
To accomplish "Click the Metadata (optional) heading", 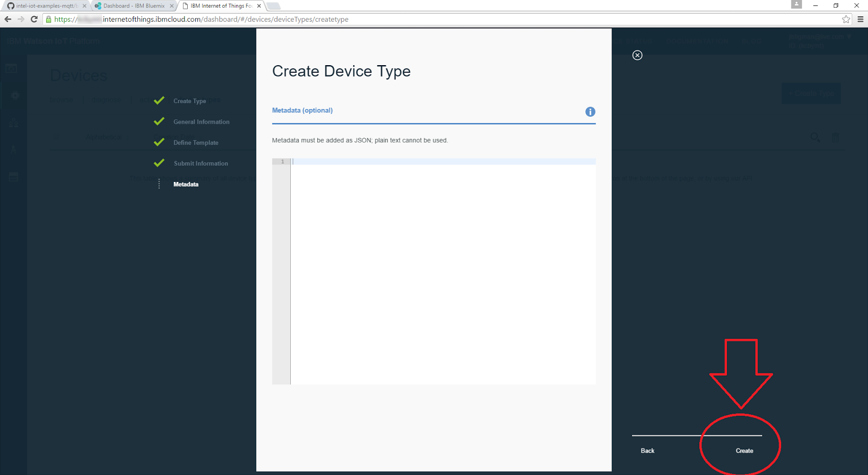I will [x=302, y=110].
